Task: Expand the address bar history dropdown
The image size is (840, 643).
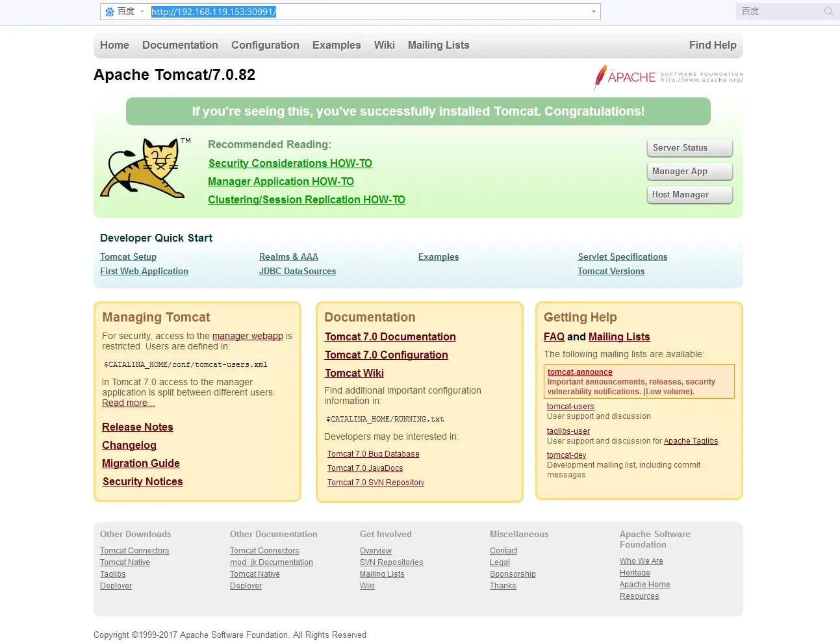Action: pyautogui.click(x=593, y=12)
